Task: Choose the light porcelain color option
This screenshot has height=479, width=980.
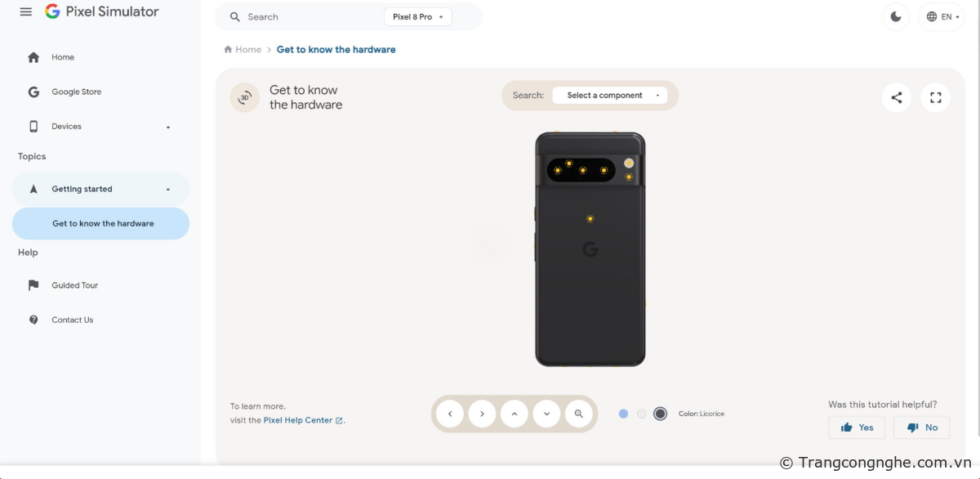Action: point(642,414)
